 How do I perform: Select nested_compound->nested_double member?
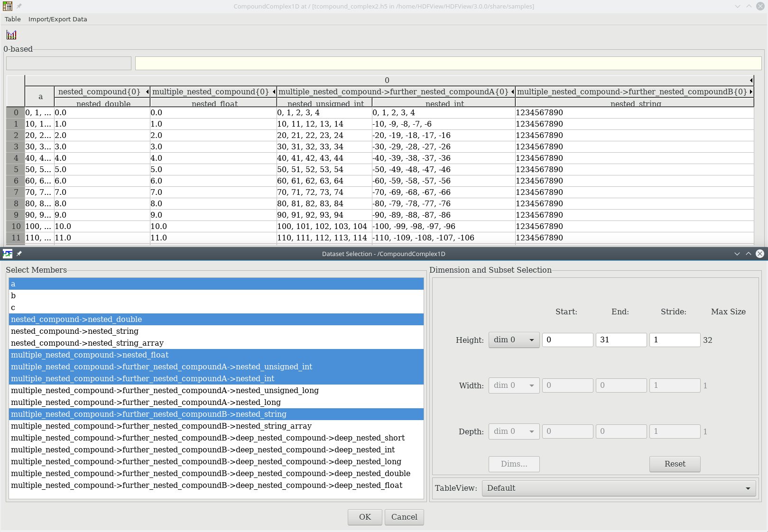pos(216,320)
